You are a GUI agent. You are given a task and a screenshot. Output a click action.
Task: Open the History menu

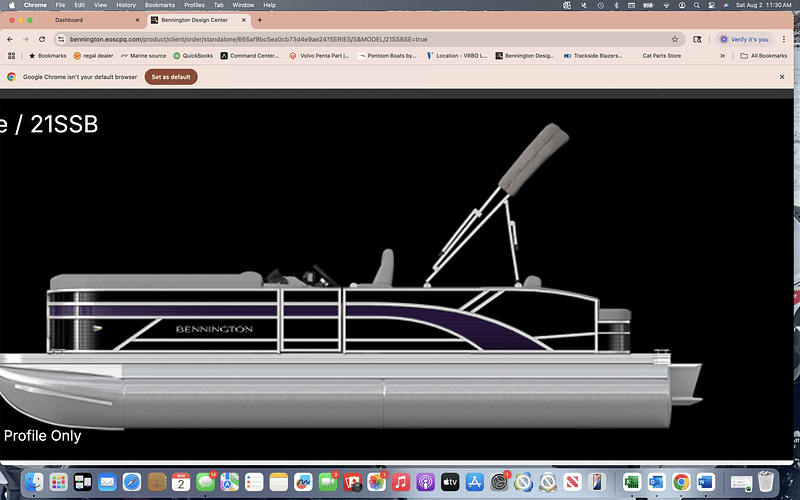pyautogui.click(x=126, y=5)
